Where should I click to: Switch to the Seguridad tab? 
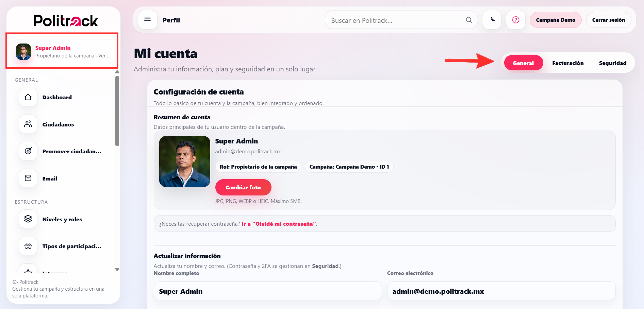(612, 63)
